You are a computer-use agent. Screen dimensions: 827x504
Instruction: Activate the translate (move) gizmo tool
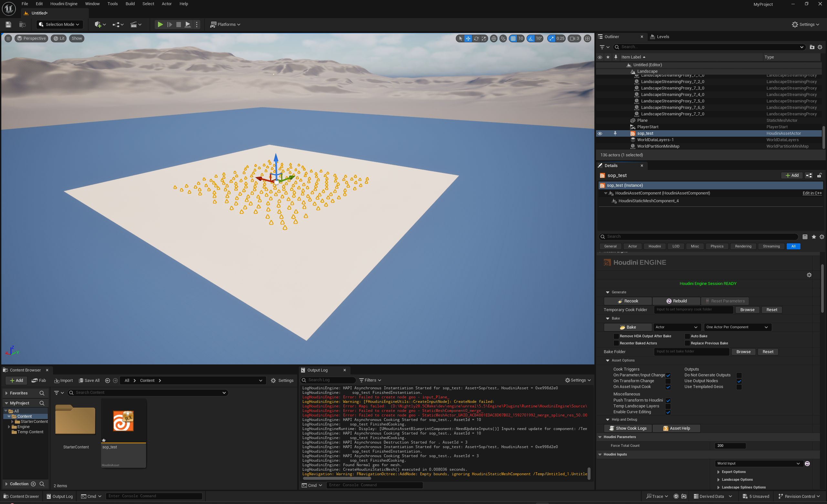click(468, 38)
